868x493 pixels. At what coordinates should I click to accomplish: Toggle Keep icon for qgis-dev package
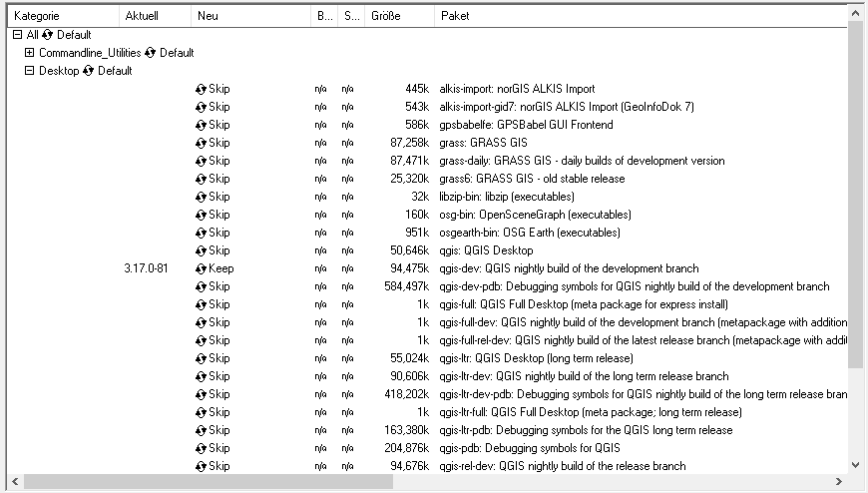(201, 268)
